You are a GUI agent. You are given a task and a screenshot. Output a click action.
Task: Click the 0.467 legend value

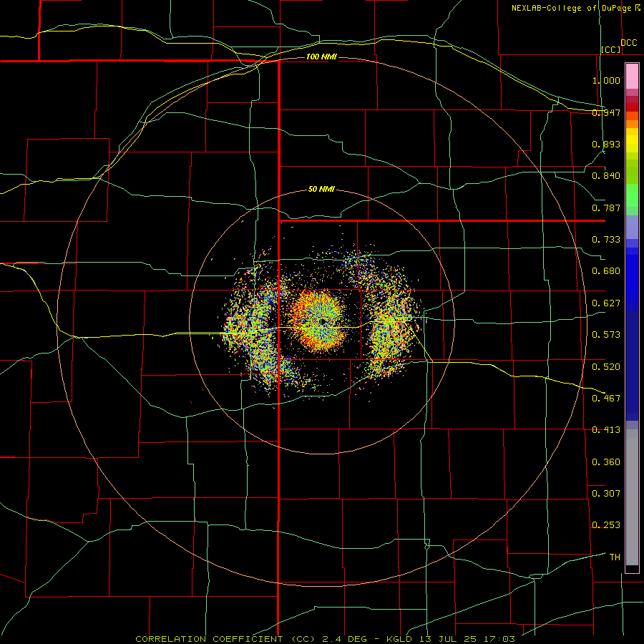click(x=606, y=399)
